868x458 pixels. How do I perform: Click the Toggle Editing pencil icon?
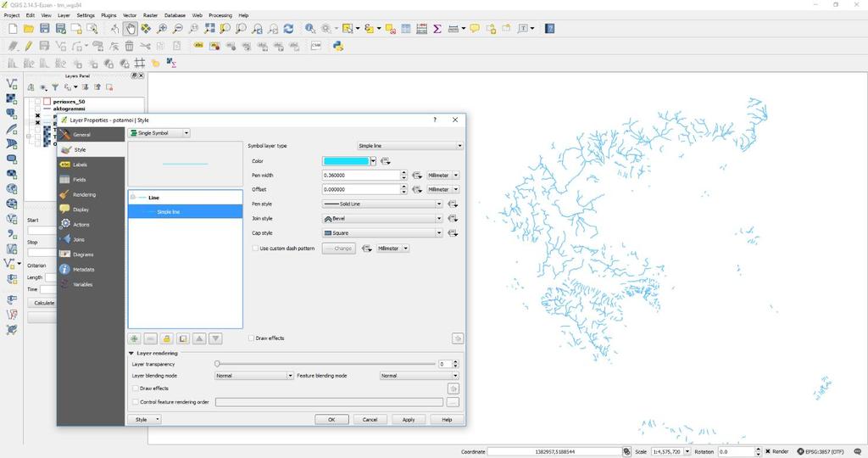pyautogui.click(x=28, y=46)
